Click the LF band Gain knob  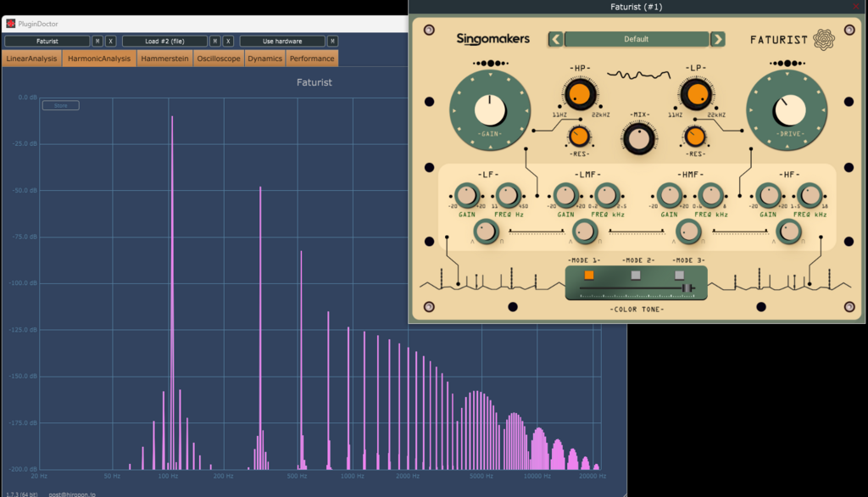pyautogui.click(x=467, y=195)
